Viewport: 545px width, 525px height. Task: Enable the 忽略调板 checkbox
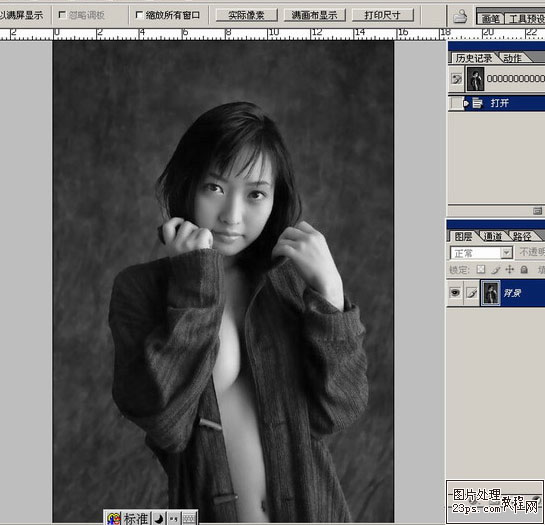[x=62, y=15]
